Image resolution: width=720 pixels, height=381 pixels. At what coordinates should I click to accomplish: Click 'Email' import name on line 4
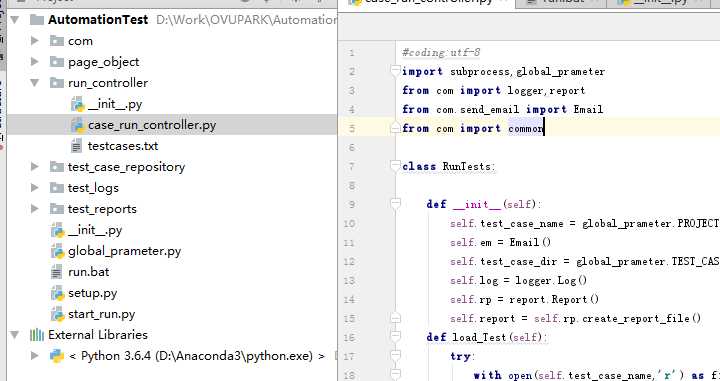(588, 109)
